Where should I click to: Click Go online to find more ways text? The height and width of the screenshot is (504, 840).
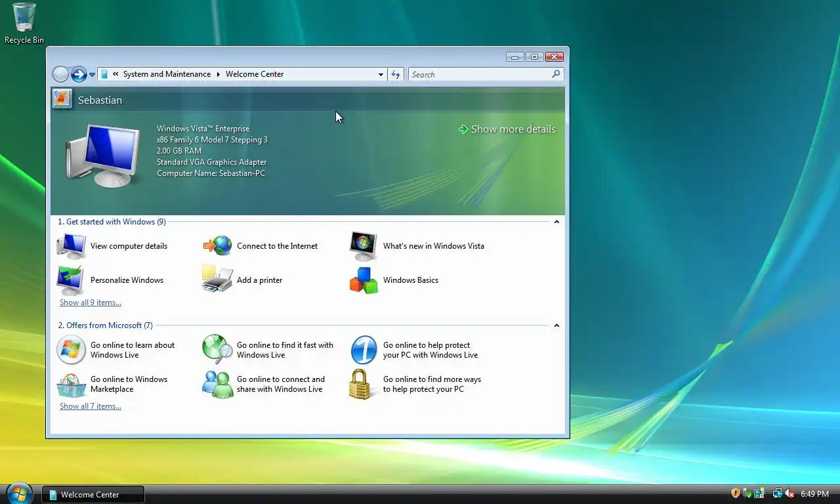[x=432, y=385]
